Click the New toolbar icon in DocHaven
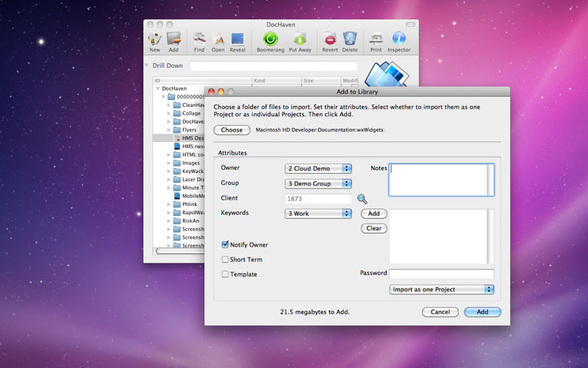Image resolution: width=588 pixels, height=368 pixels. click(x=154, y=39)
